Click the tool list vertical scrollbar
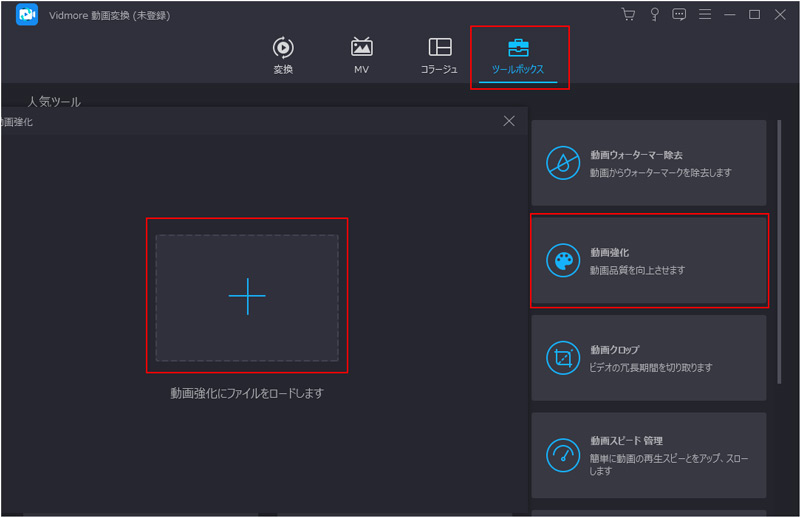The width and height of the screenshot is (800, 517). pos(779,252)
